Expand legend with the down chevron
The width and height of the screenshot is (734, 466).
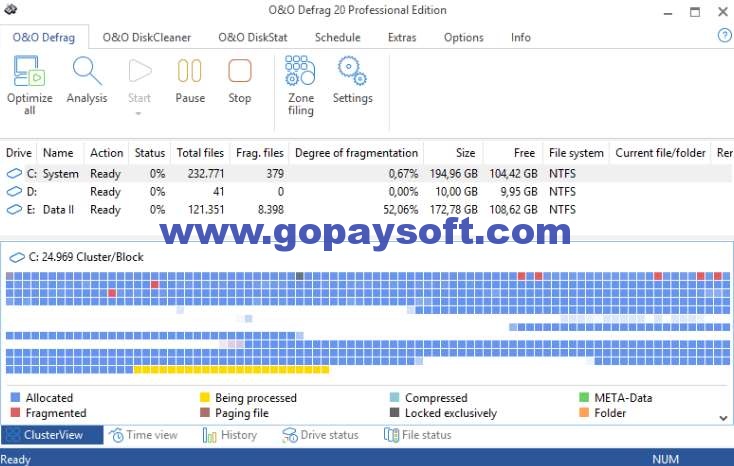click(x=723, y=418)
